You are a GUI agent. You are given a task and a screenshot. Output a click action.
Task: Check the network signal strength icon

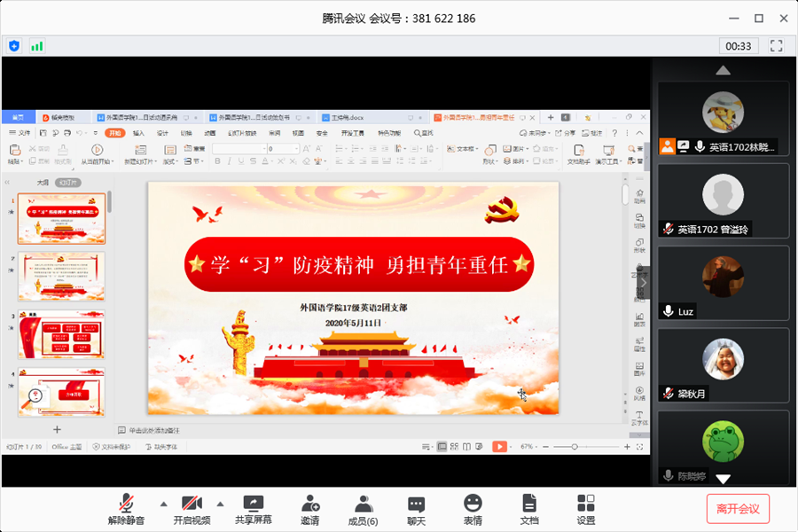click(37, 45)
